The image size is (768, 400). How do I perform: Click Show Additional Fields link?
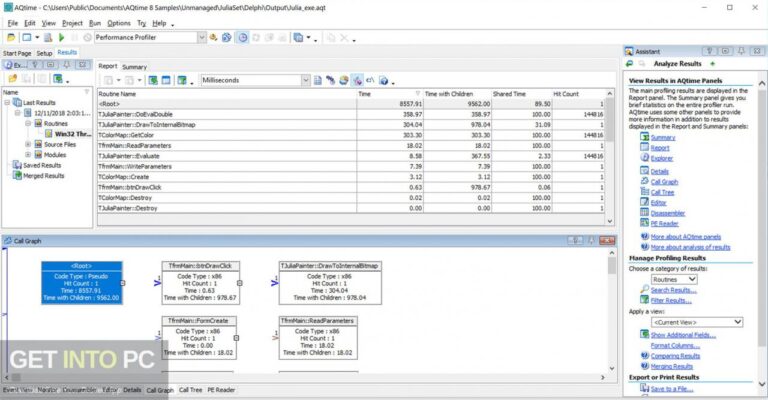coord(683,335)
